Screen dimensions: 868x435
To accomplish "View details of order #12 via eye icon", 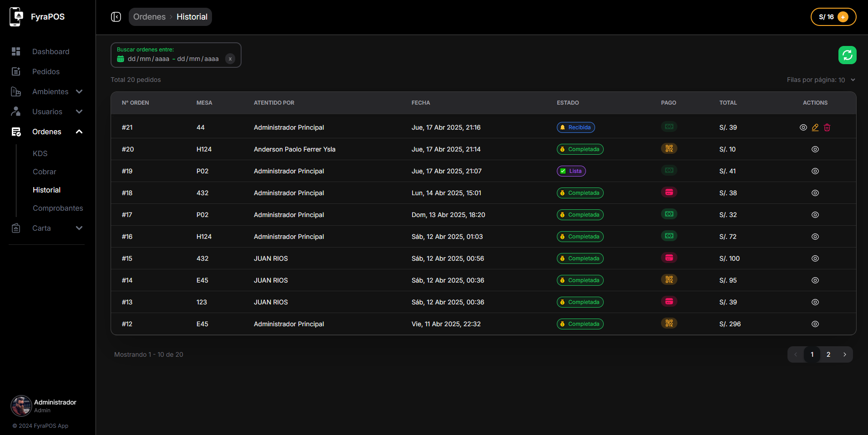I will (815, 324).
